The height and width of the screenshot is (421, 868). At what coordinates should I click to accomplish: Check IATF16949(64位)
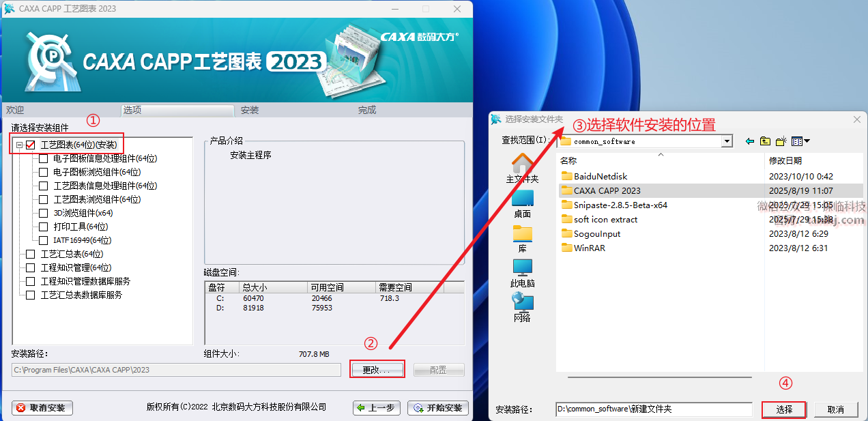[x=44, y=240]
